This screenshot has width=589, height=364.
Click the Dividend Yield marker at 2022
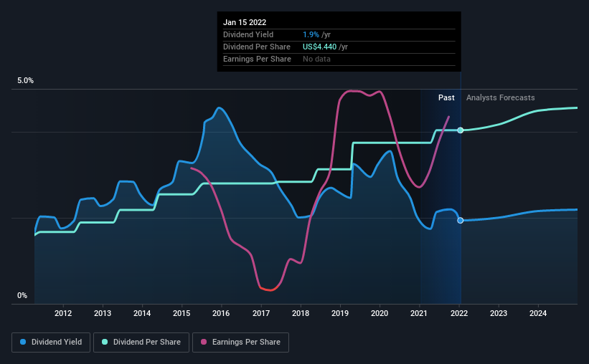[460, 220]
